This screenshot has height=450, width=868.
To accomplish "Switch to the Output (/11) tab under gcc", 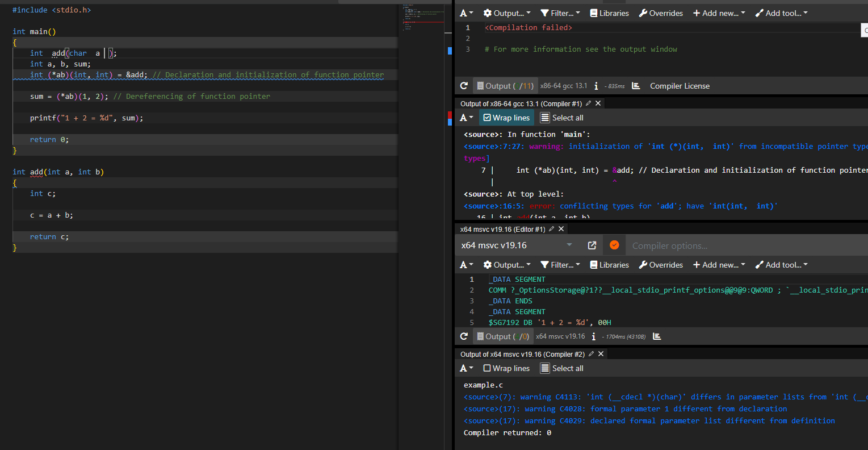I will [505, 85].
